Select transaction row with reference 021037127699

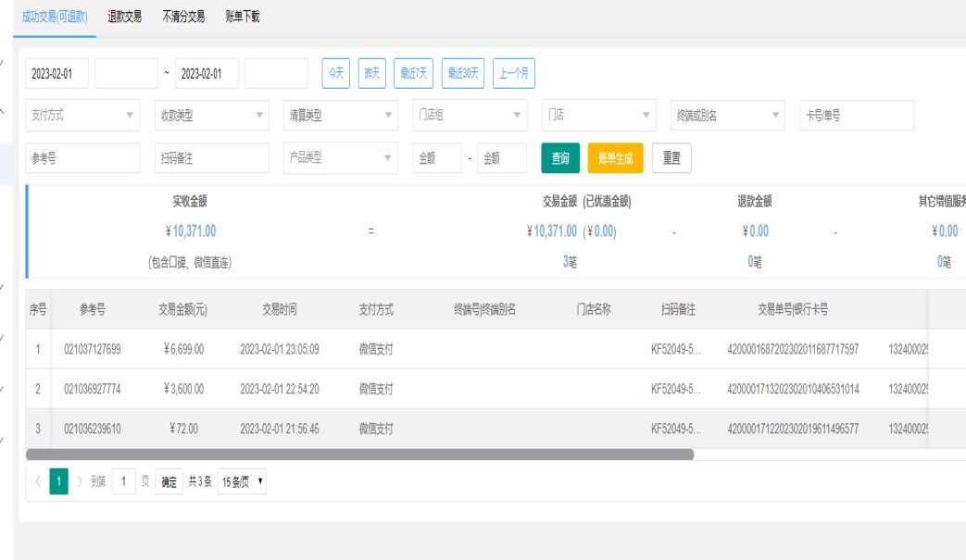point(93,349)
